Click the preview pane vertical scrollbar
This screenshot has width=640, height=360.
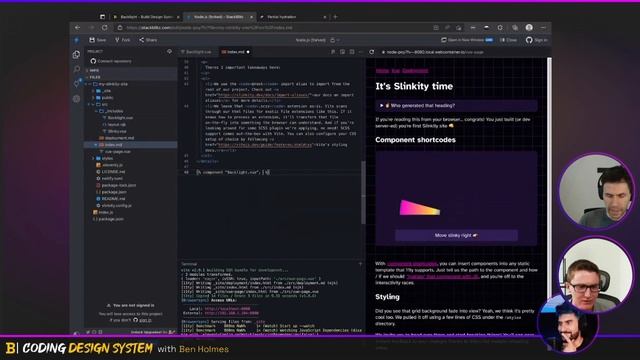549,196
